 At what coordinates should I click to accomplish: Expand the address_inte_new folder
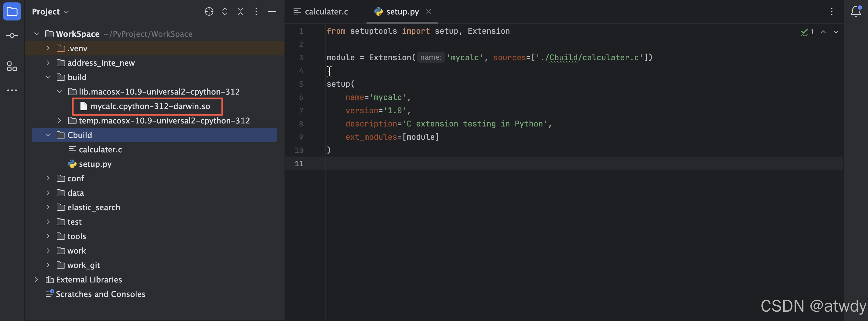(48, 63)
